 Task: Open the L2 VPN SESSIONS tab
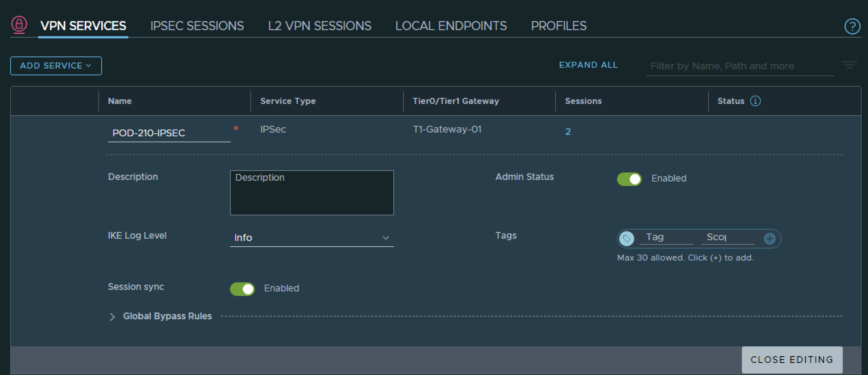[x=320, y=26]
